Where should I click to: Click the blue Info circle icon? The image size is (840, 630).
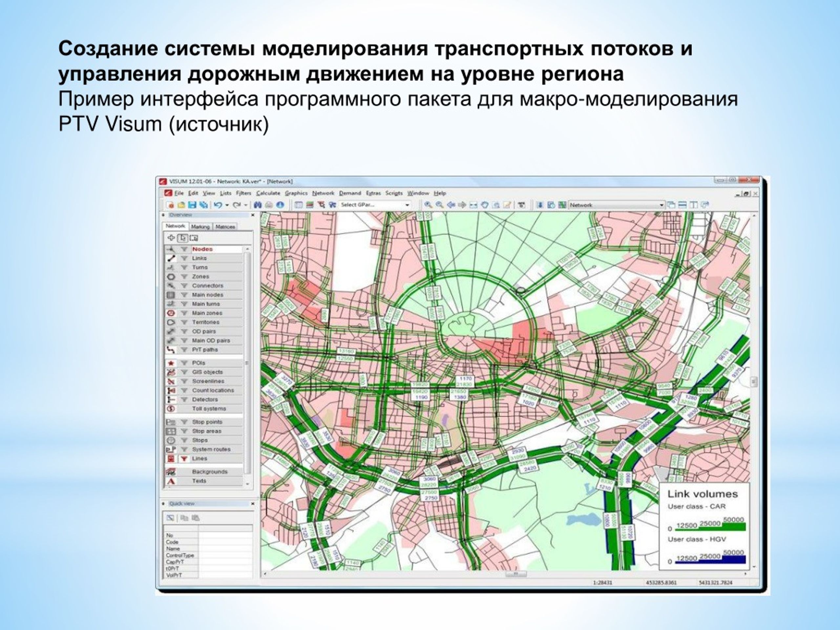tap(280, 205)
